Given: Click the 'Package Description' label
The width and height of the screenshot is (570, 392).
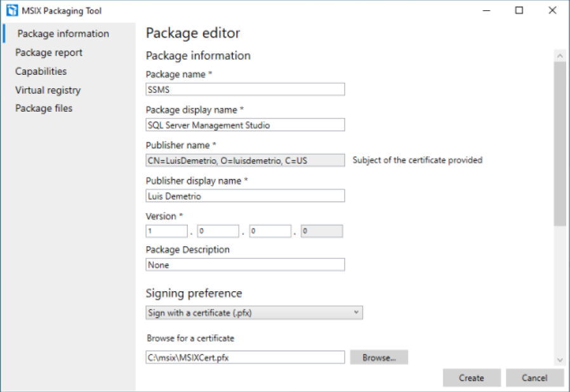Looking at the screenshot, I should click(188, 249).
